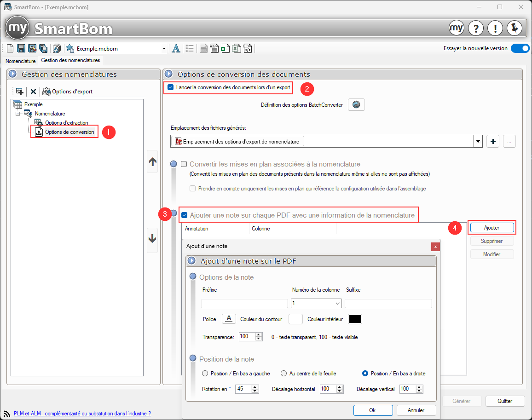Screen dimensions: 532x420
Task: Export to XML file icon
Action: (248, 49)
